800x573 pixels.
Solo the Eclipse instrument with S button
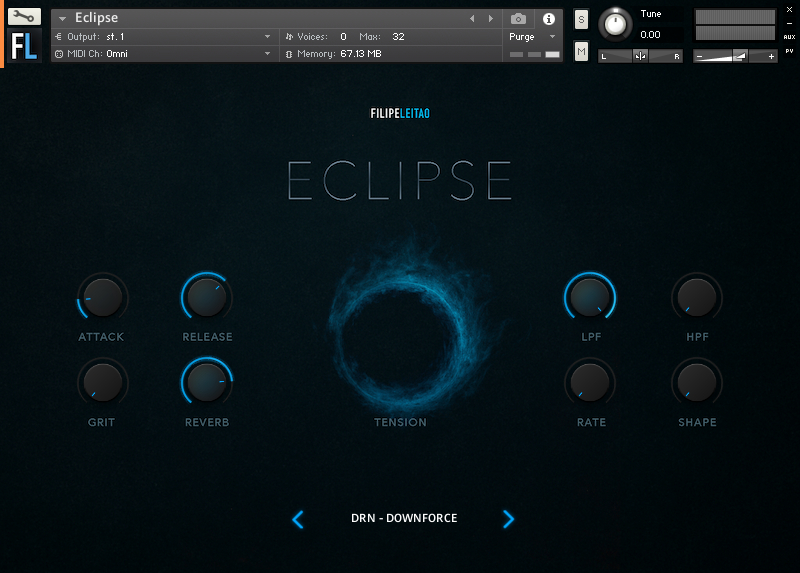(581, 19)
